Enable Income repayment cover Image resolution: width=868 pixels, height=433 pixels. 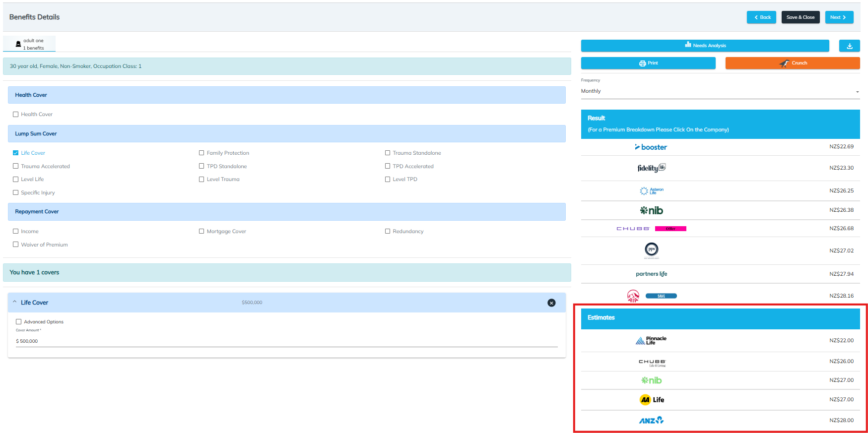tap(16, 231)
